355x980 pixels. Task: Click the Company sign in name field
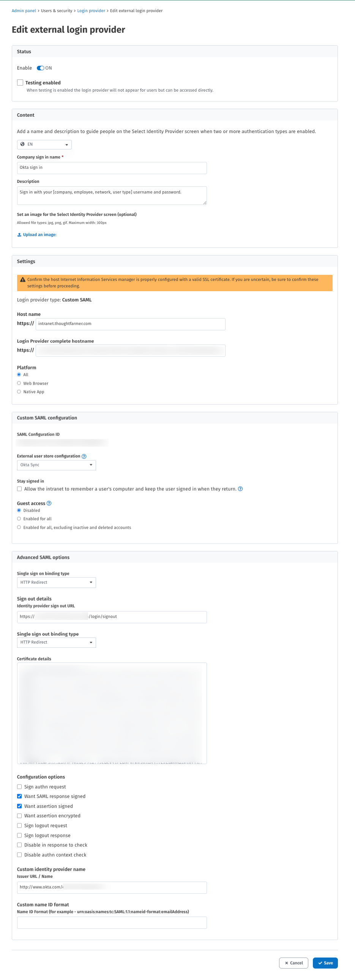click(x=111, y=167)
